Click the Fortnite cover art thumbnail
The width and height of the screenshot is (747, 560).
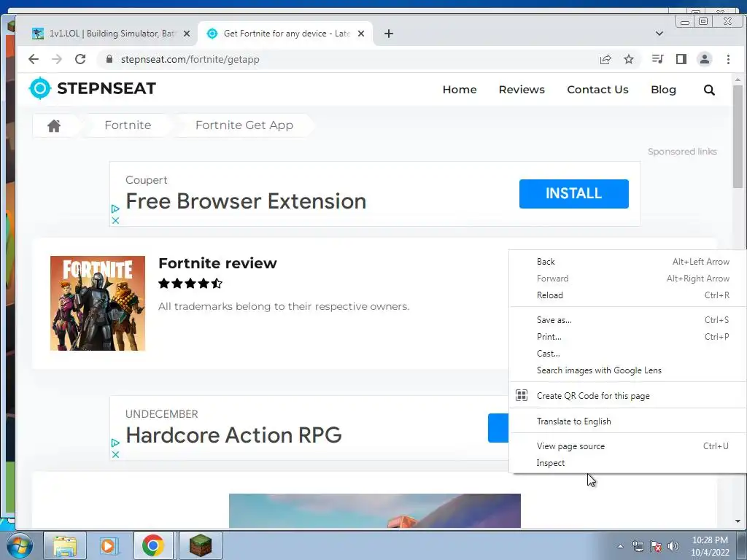pyautogui.click(x=98, y=303)
